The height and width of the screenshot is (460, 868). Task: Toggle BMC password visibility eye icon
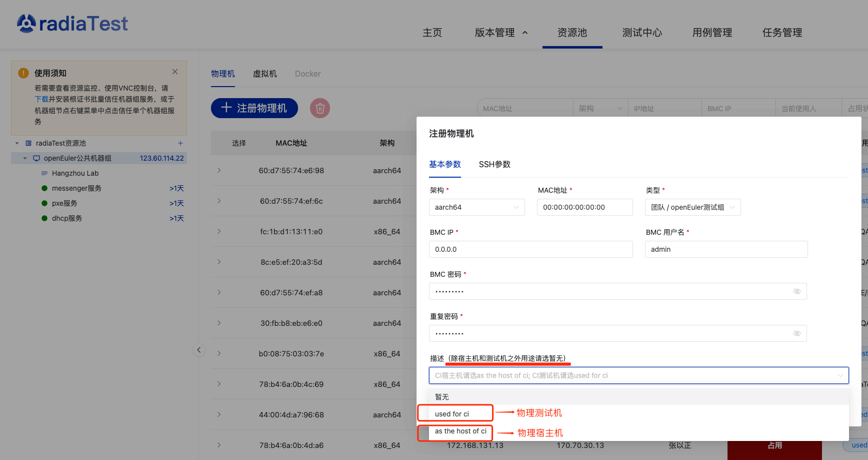point(797,291)
